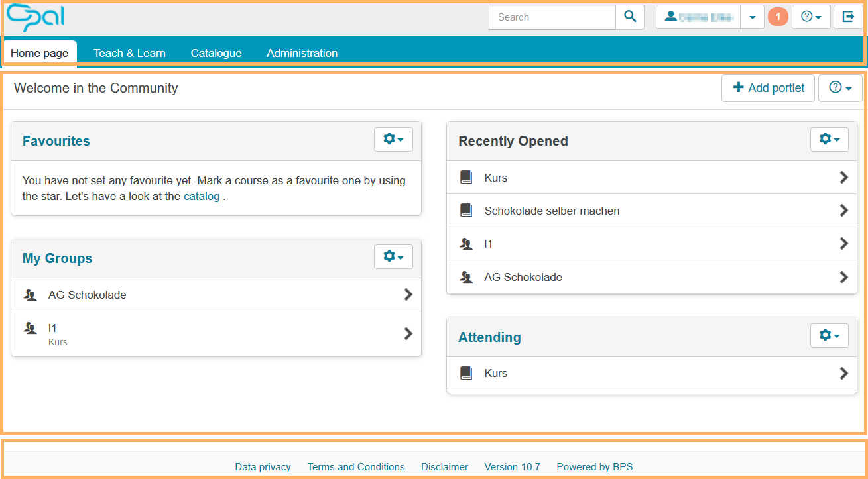Open the orange notification badge

(778, 17)
